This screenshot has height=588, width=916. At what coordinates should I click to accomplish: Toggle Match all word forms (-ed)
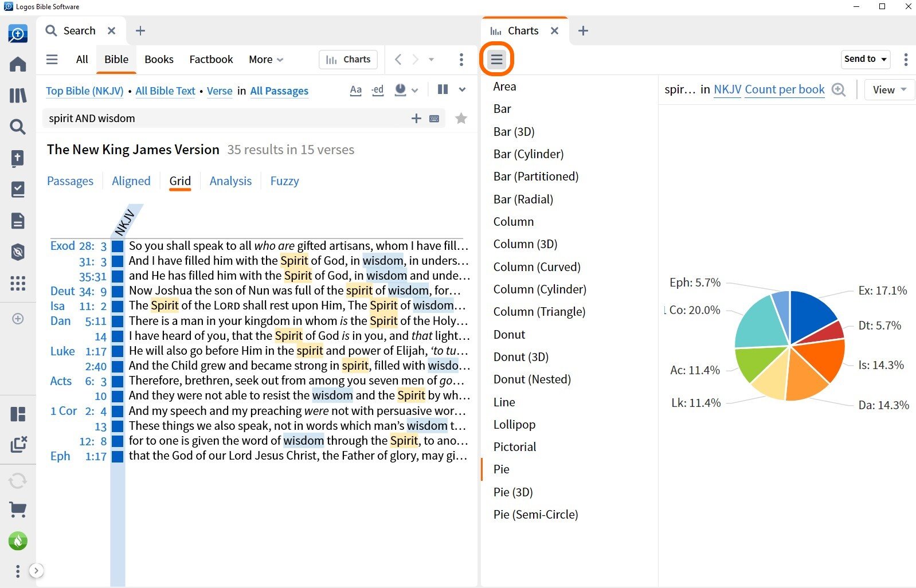point(377,91)
